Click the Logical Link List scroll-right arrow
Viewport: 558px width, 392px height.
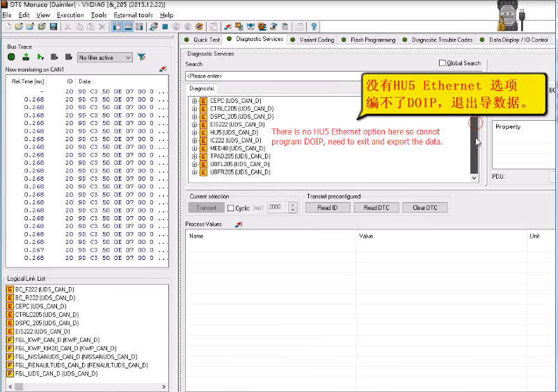coord(164,386)
